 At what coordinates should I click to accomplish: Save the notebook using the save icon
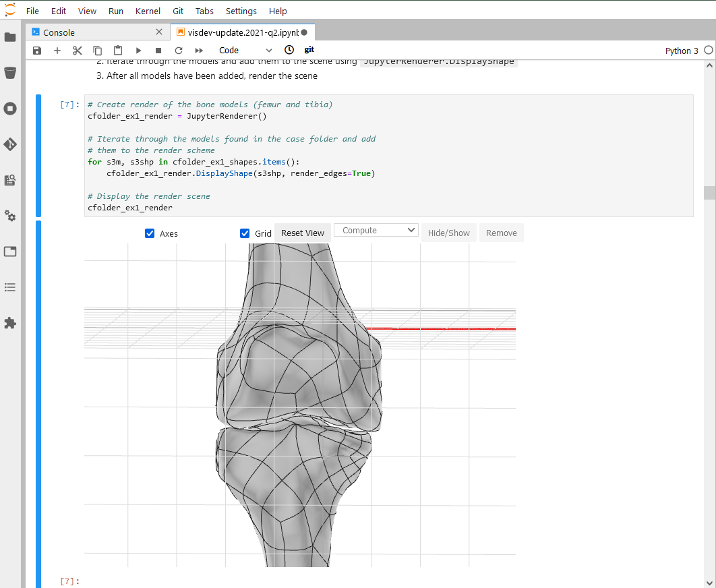point(36,50)
